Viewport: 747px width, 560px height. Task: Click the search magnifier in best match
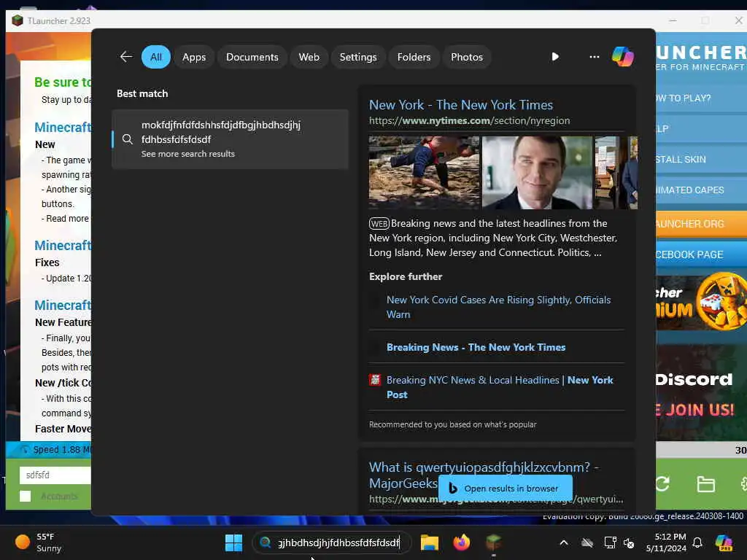click(127, 139)
